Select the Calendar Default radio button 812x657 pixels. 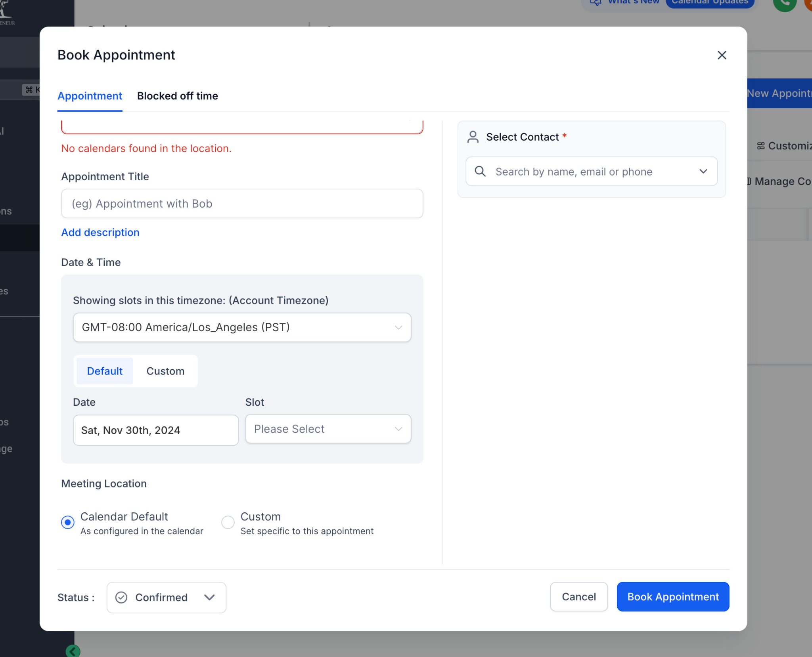click(x=67, y=522)
